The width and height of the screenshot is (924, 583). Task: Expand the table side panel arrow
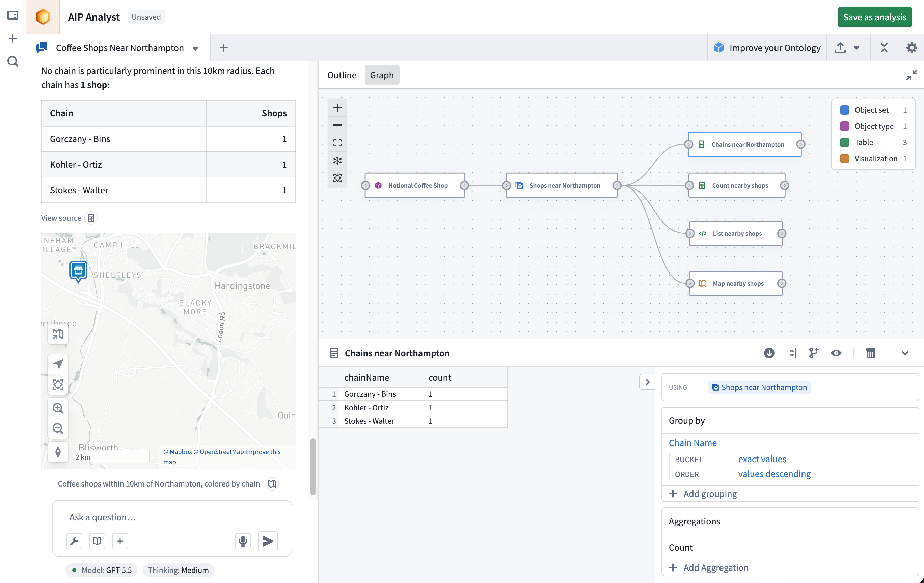click(x=647, y=382)
